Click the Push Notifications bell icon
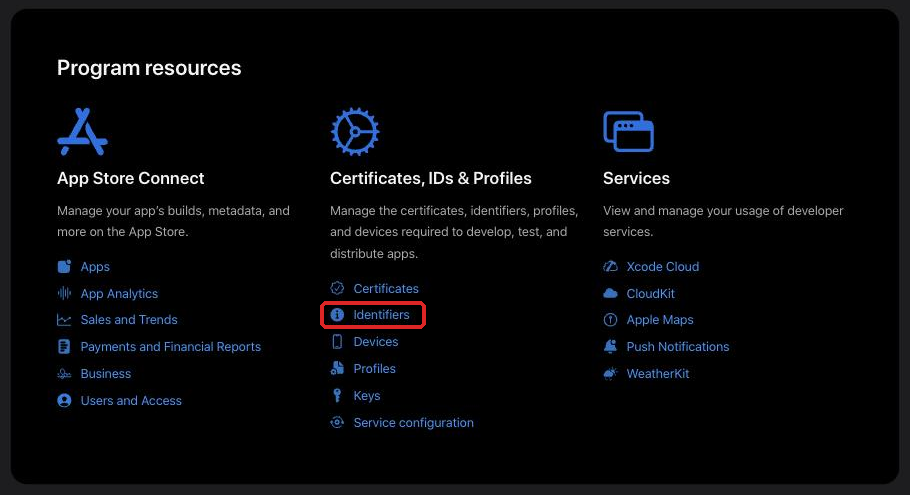The width and height of the screenshot is (910, 495). point(611,346)
